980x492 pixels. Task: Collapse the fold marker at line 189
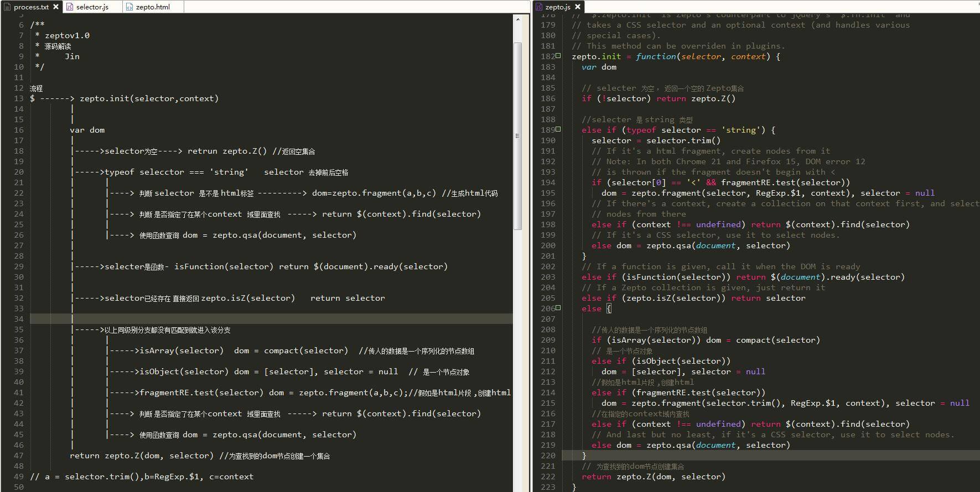coord(558,129)
